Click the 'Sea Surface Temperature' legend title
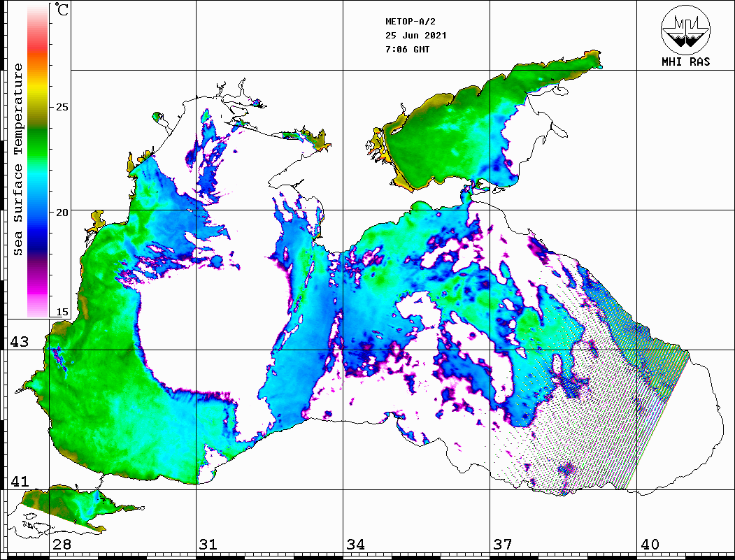 tap(18, 159)
